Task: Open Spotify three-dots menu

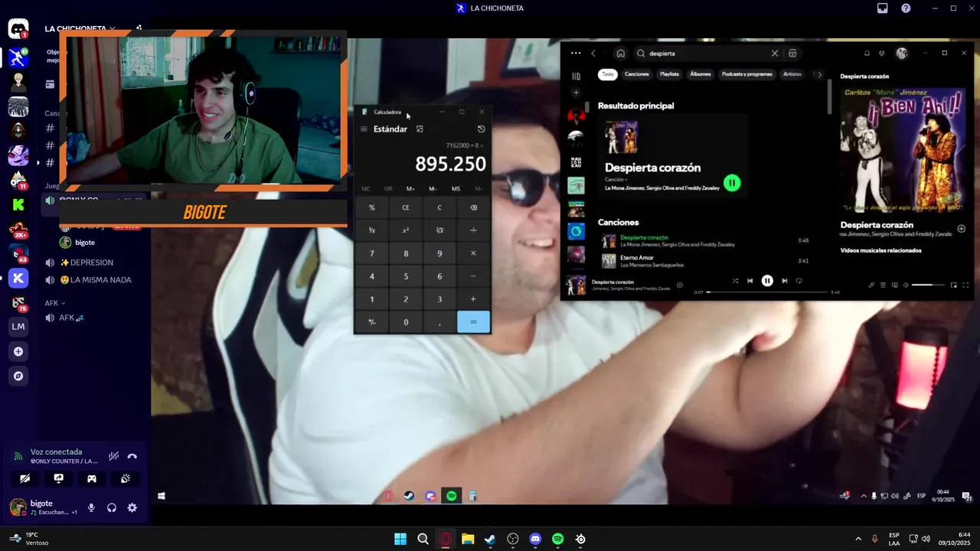Action: pyautogui.click(x=576, y=54)
